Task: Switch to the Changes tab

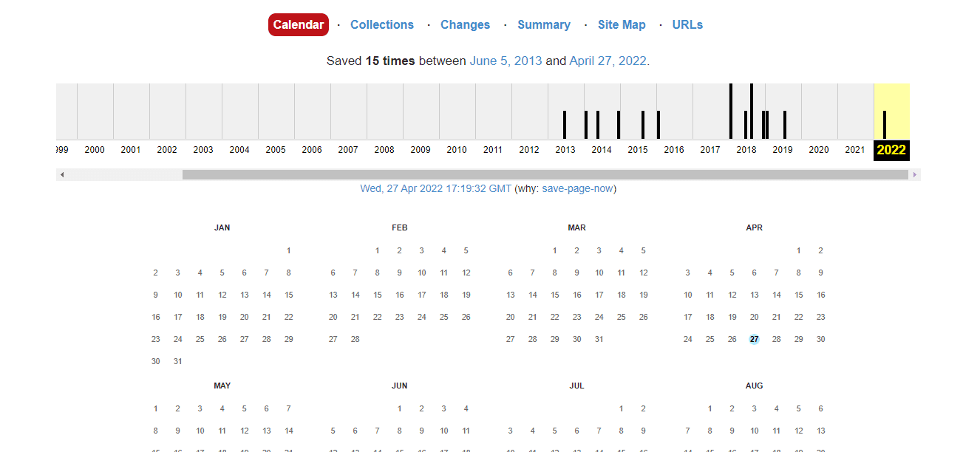Action: 465,24
